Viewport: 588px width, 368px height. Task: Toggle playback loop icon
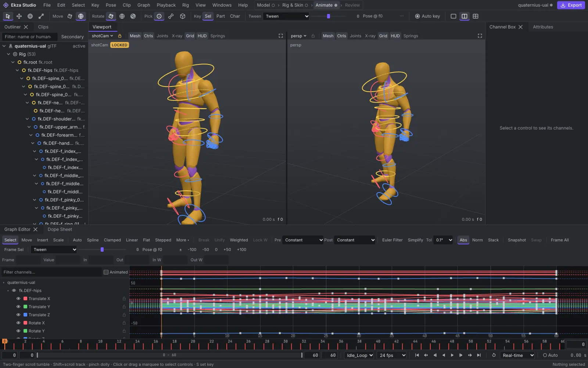tap(494, 355)
